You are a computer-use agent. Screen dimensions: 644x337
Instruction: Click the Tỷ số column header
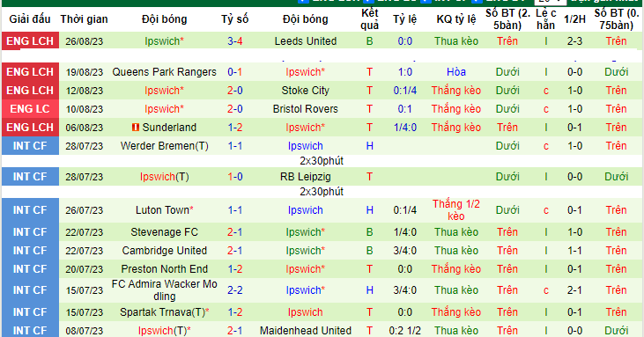point(235,19)
